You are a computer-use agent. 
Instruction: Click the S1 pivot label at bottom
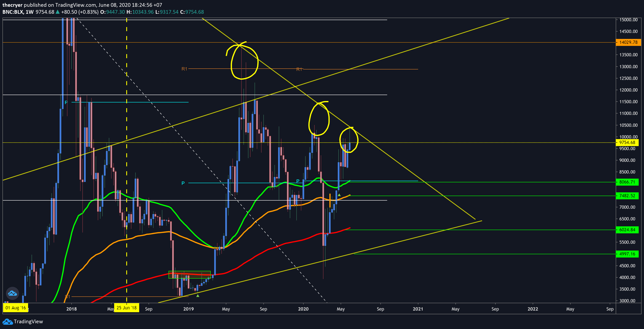67,297
